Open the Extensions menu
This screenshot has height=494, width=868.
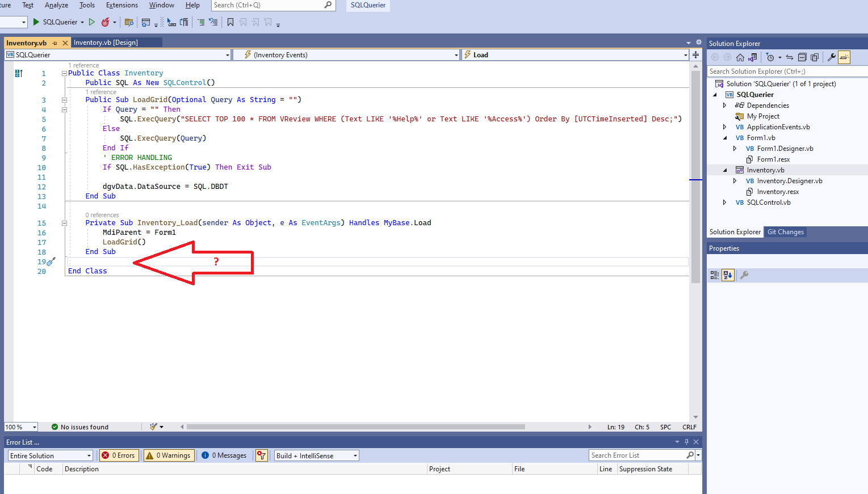tap(121, 5)
